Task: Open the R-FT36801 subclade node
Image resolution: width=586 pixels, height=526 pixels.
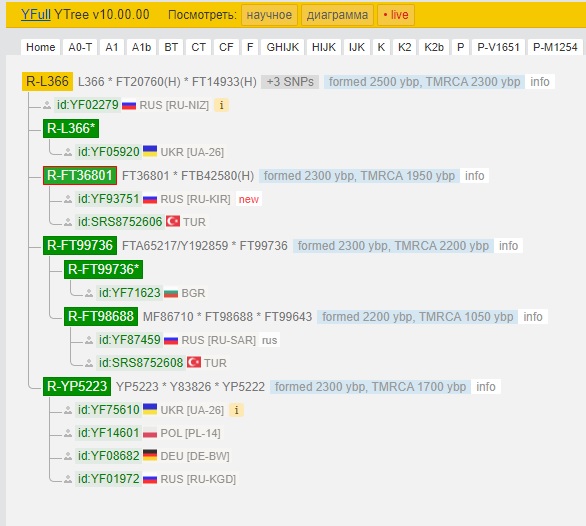Action: coord(80,175)
